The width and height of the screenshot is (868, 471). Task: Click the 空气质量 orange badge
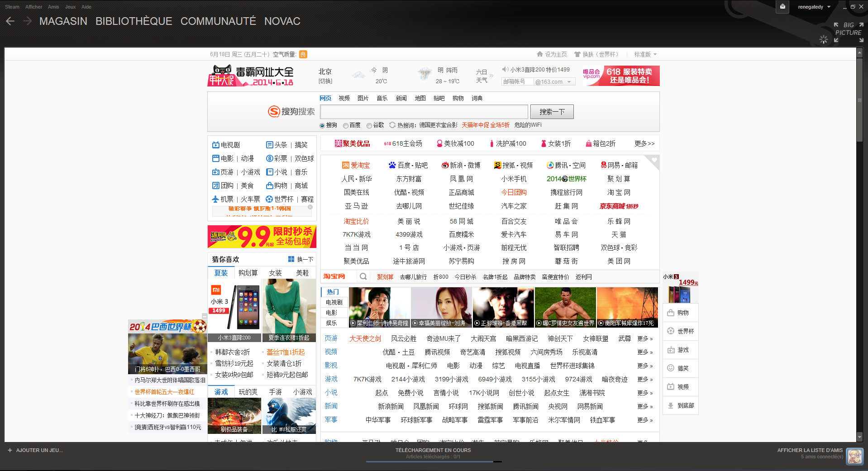[x=303, y=54]
